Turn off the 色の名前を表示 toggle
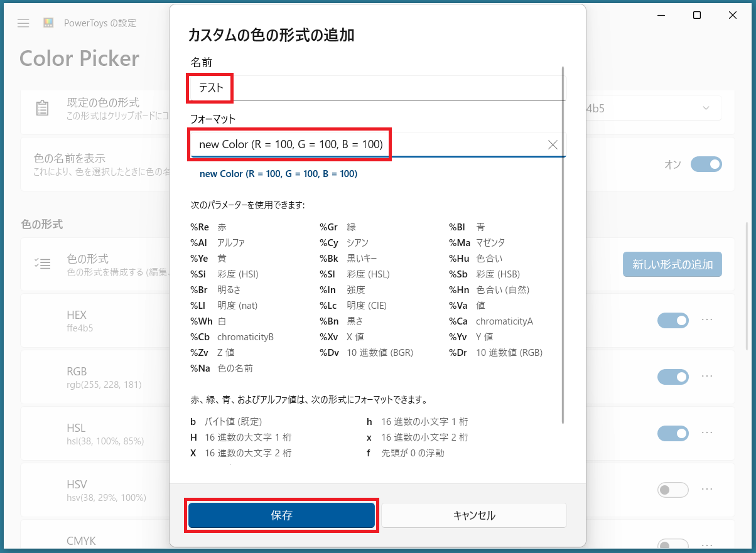Image resolution: width=756 pixels, height=553 pixels. click(706, 164)
